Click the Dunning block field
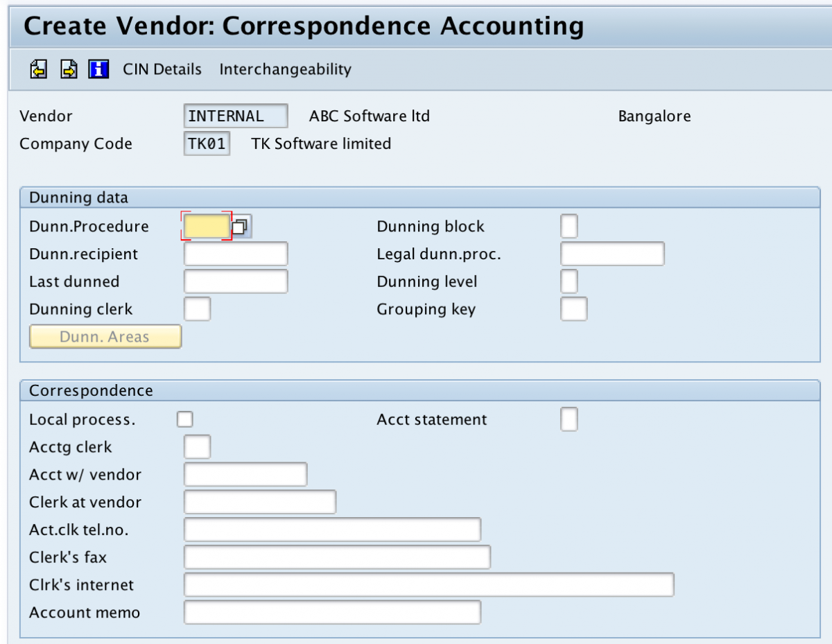 pos(569,226)
